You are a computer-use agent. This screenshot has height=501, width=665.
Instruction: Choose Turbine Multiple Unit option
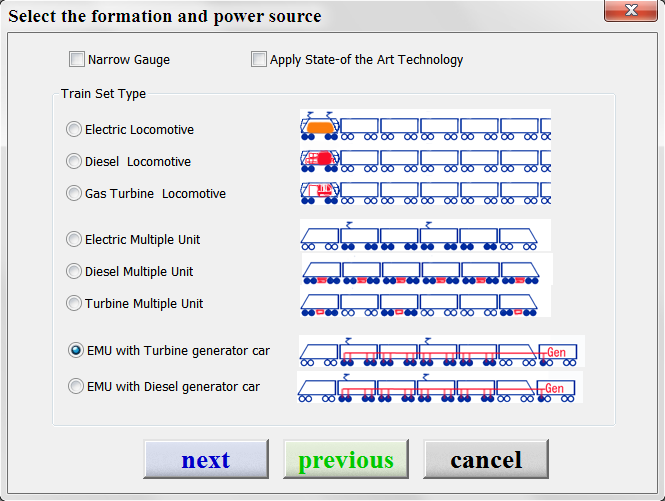pyautogui.click(x=74, y=303)
